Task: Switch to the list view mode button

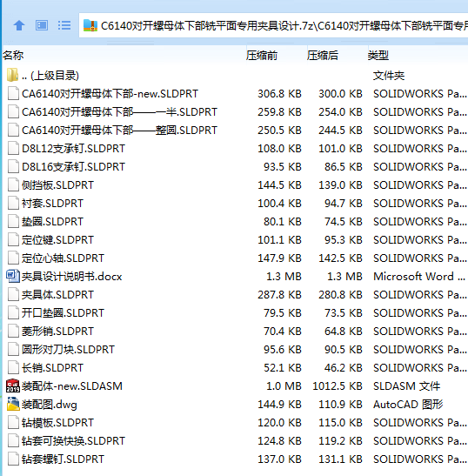Action: [x=64, y=25]
